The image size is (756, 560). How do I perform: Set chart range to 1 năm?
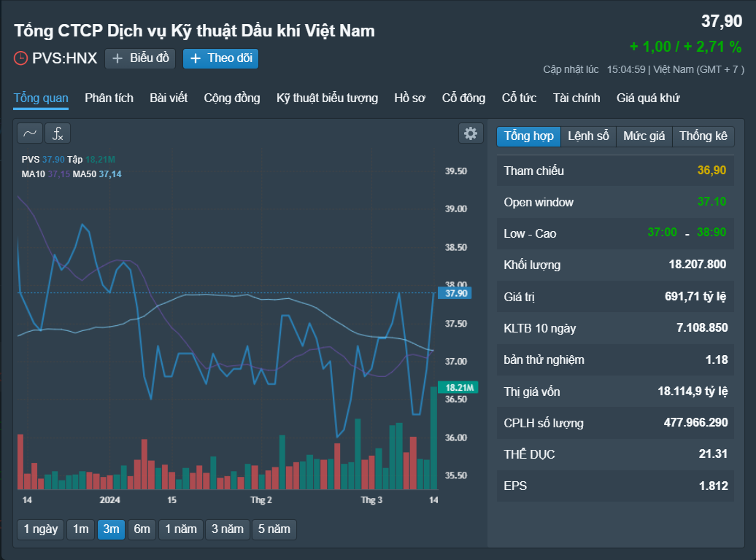click(181, 529)
